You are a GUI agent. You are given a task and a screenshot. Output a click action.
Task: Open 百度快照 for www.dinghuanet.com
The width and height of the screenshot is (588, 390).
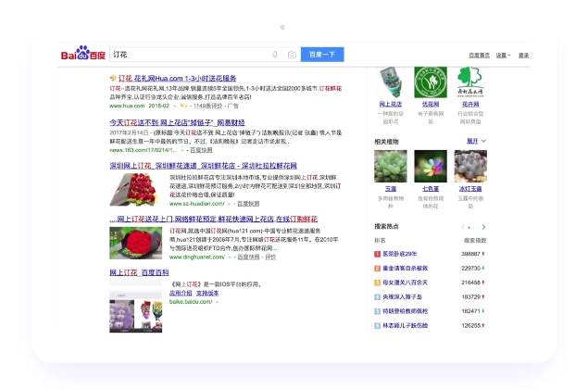248,257
